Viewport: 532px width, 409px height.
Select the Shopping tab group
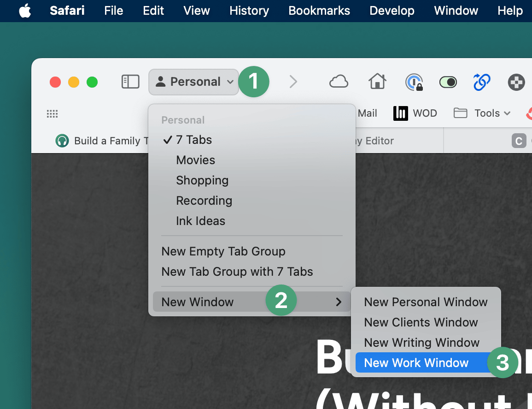252,180
